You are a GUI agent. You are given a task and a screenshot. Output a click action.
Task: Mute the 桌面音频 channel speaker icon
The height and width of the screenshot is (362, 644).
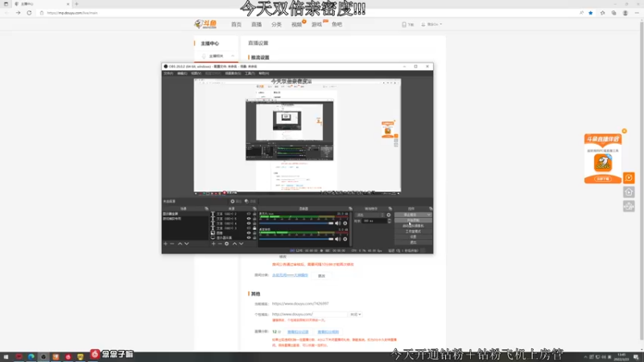[337, 239]
